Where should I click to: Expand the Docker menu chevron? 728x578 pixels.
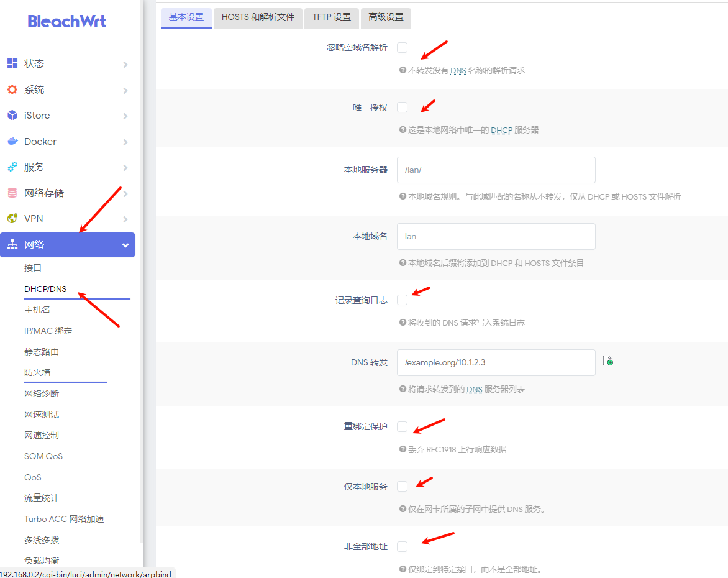click(x=125, y=142)
